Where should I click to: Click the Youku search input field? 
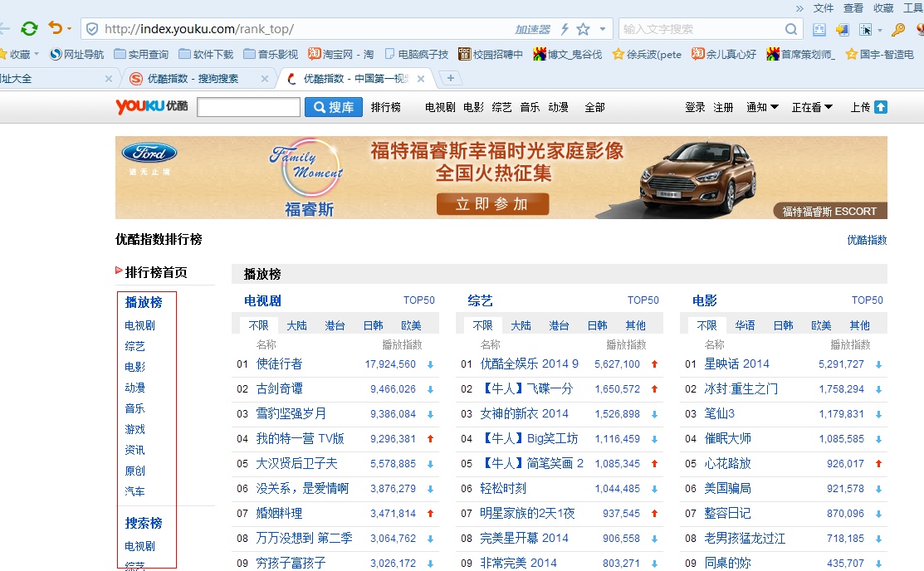[249, 107]
